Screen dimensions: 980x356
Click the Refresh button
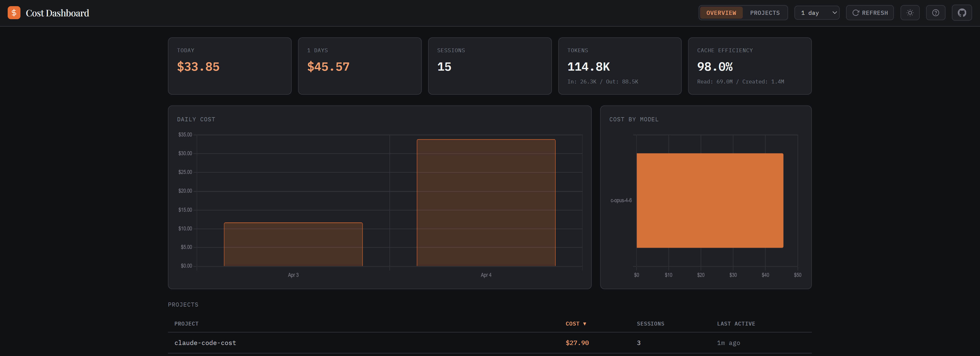(870, 13)
